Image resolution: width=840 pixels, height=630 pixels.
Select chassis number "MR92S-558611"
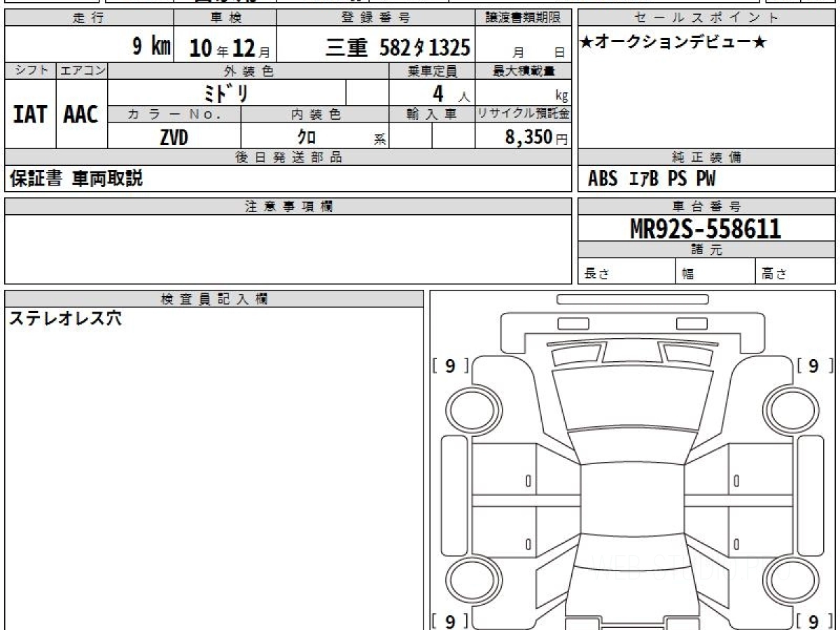706,228
